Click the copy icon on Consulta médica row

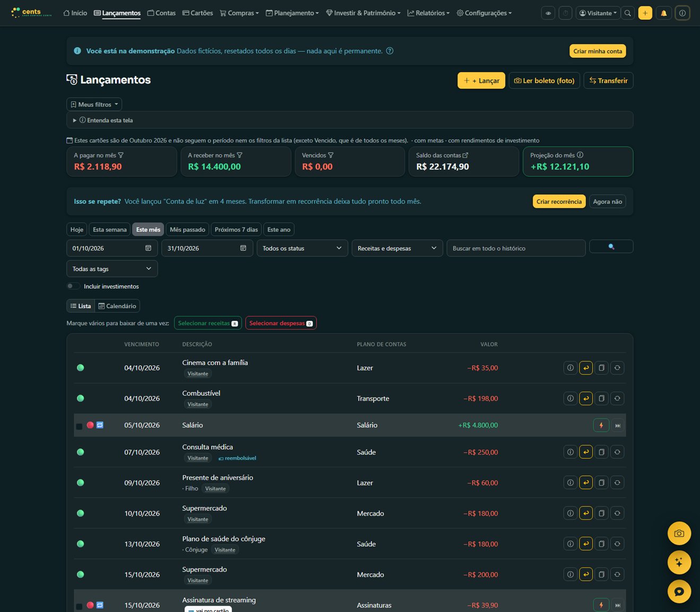click(601, 452)
